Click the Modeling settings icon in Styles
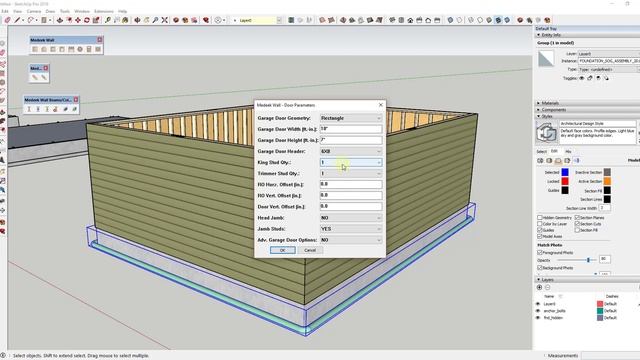 point(576,161)
